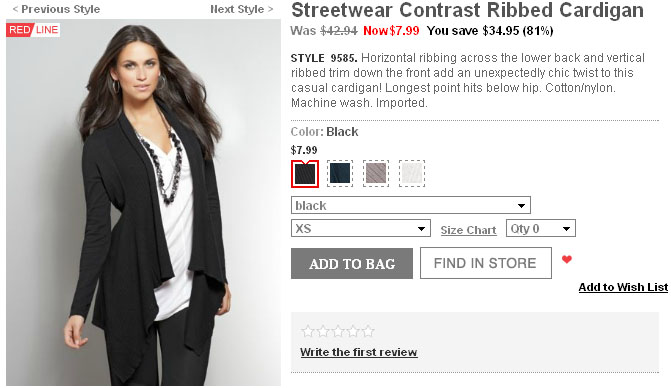Select the black color swatch

pyautogui.click(x=305, y=174)
